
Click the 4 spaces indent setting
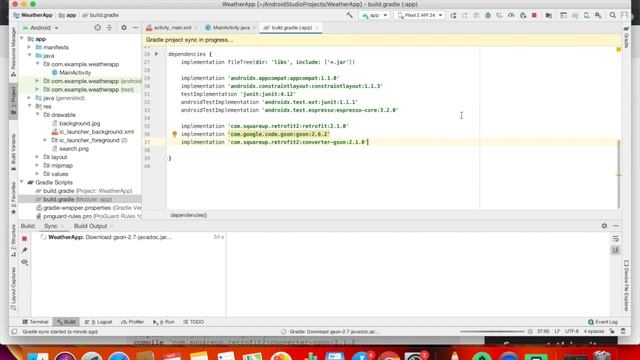[594, 332]
